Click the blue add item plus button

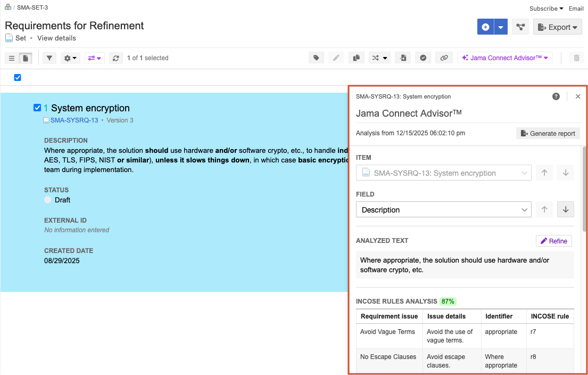tap(485, 27)
